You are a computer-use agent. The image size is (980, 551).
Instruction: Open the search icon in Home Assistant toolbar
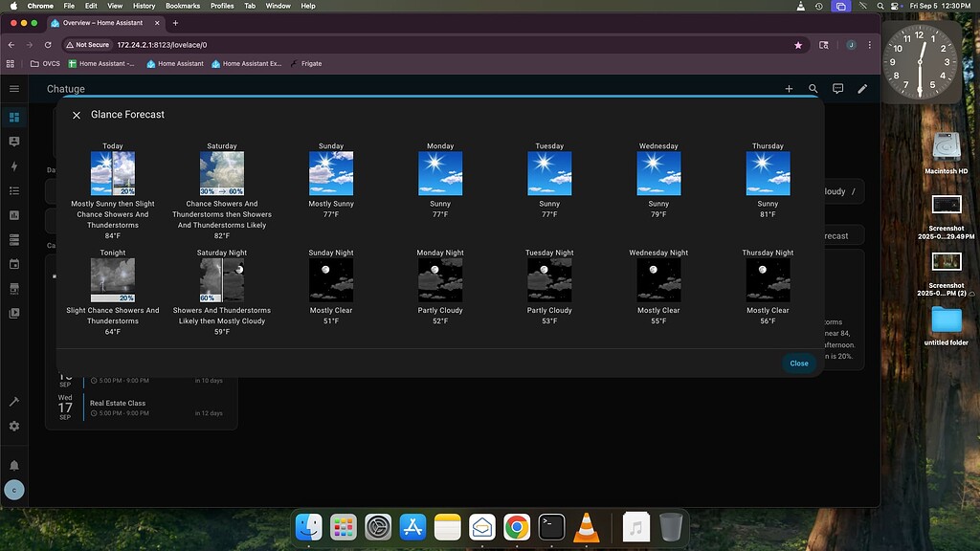(x=813, y=88)
